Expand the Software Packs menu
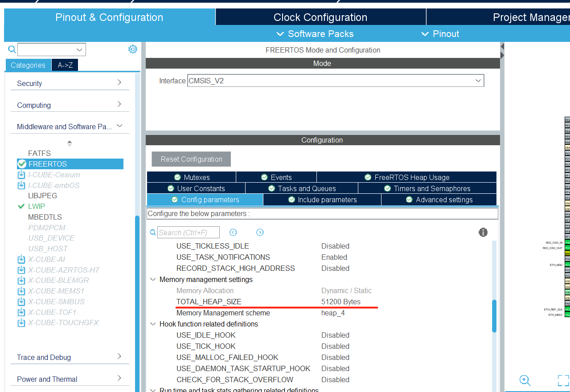570x392 pixels. pyautogui.click(x=315, y=34)
